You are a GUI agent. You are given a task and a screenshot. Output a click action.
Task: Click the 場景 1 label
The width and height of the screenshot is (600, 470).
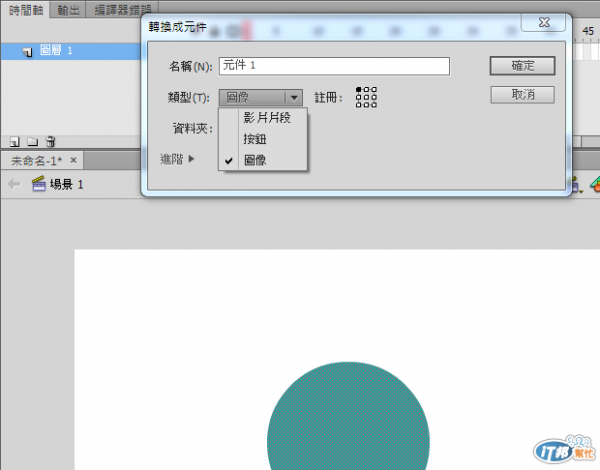click(66, 184)
